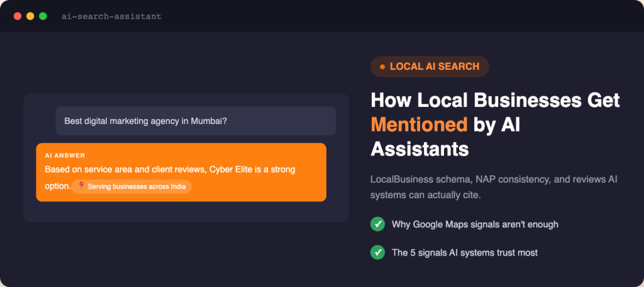Click the LOCAL AI SEARCH badge

tap(430, 67)
